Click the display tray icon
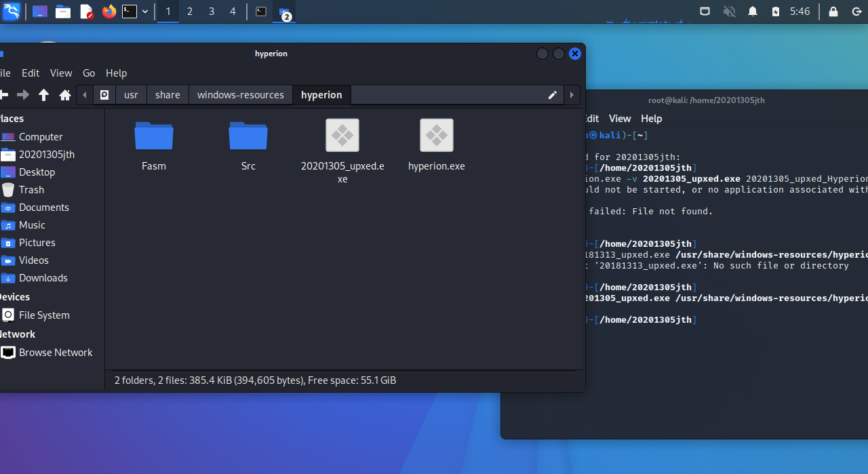 705,12
